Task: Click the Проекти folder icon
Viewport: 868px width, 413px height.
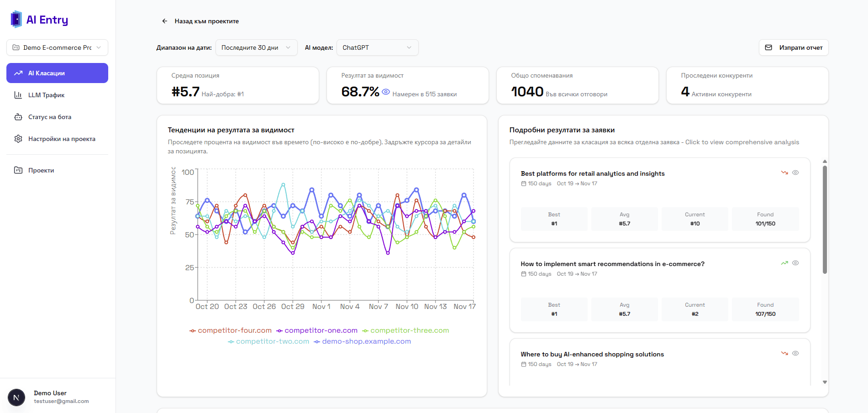Action: coord(19,169)
